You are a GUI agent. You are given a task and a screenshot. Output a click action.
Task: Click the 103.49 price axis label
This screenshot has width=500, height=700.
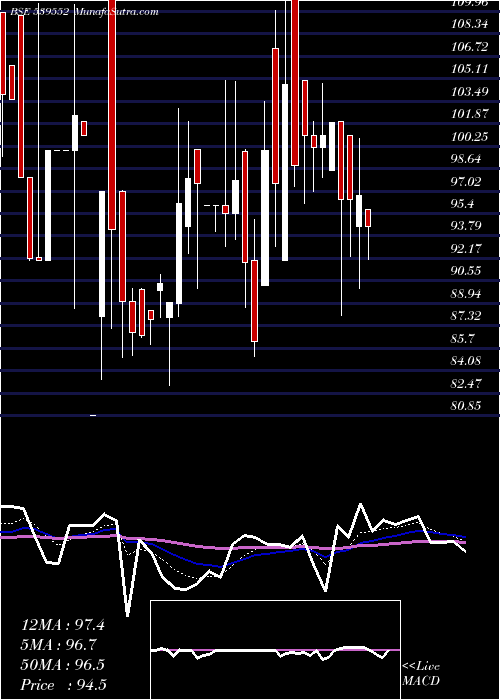pyautogui.click(x=470, y=92)
